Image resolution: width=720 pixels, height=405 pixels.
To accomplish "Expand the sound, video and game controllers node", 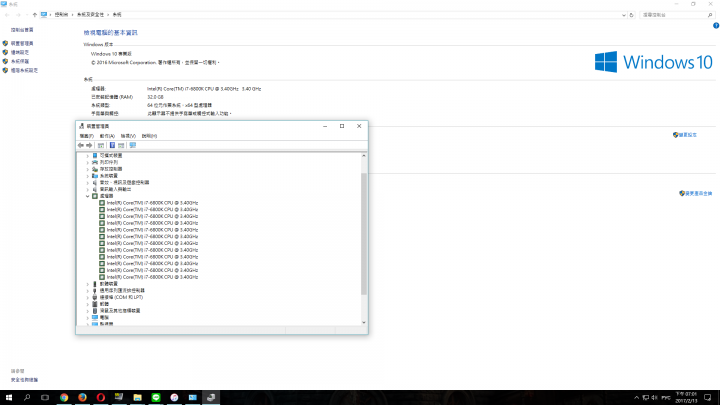I will pos(88,183).
